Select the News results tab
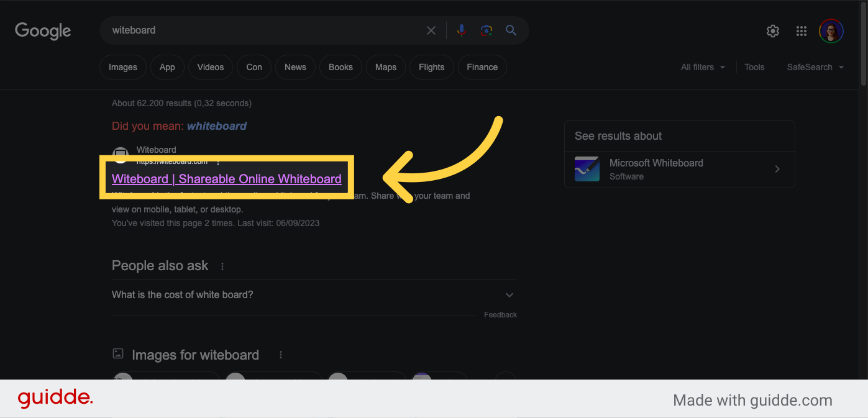Screen dimensions: 868x418 coord(295,67)
